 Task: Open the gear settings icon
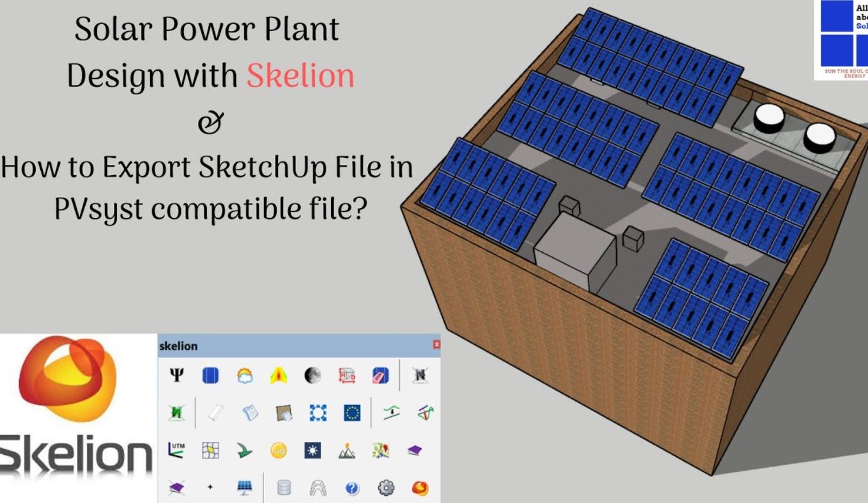[386, 488]
